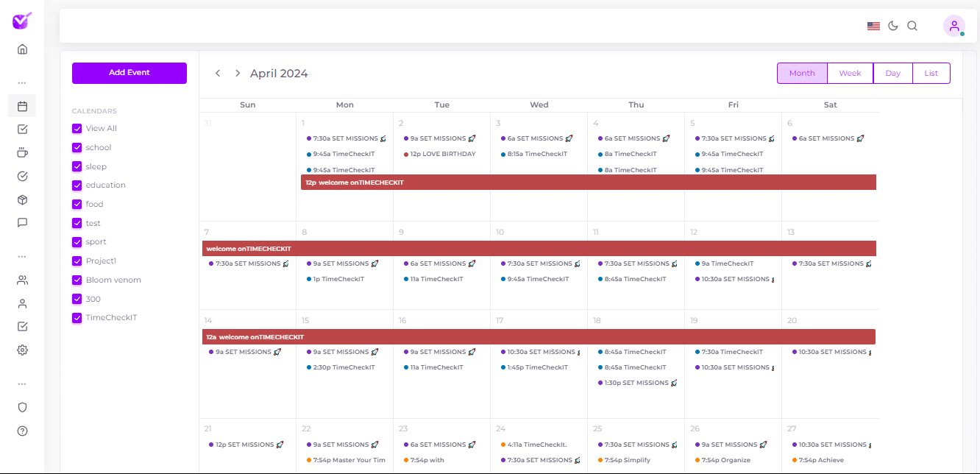Viewport: 980px width, 474px height.
Task: Click the Add Event button
Action: coord(129,73)
